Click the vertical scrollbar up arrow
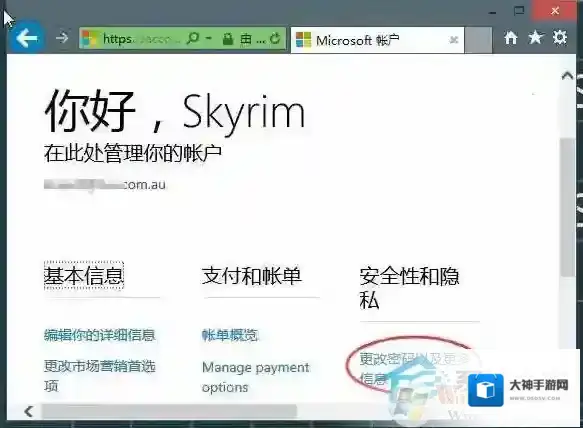The width and height of the screenshot is (583, 428). pos(567,76)
